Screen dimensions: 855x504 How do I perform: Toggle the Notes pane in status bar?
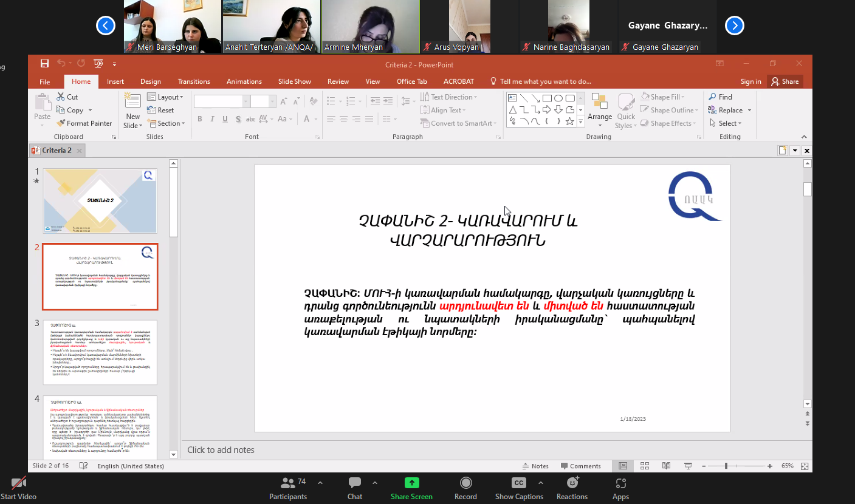pos(535,466)
